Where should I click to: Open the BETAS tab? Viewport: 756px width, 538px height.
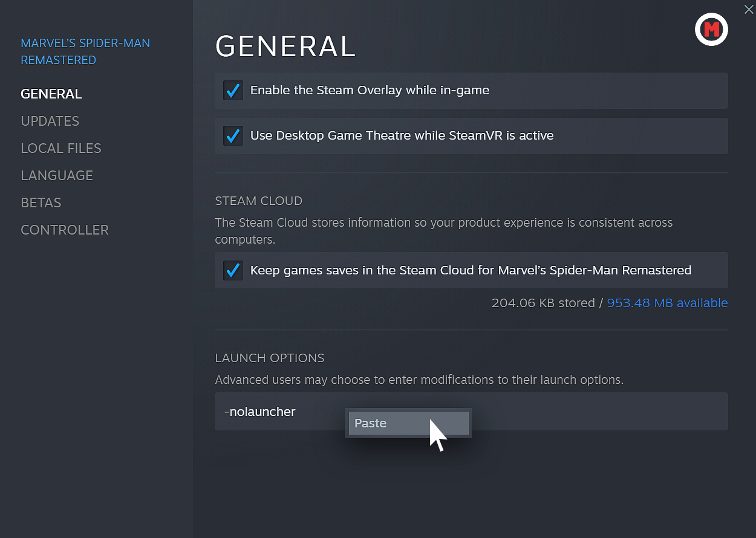(x=41, y=203)
